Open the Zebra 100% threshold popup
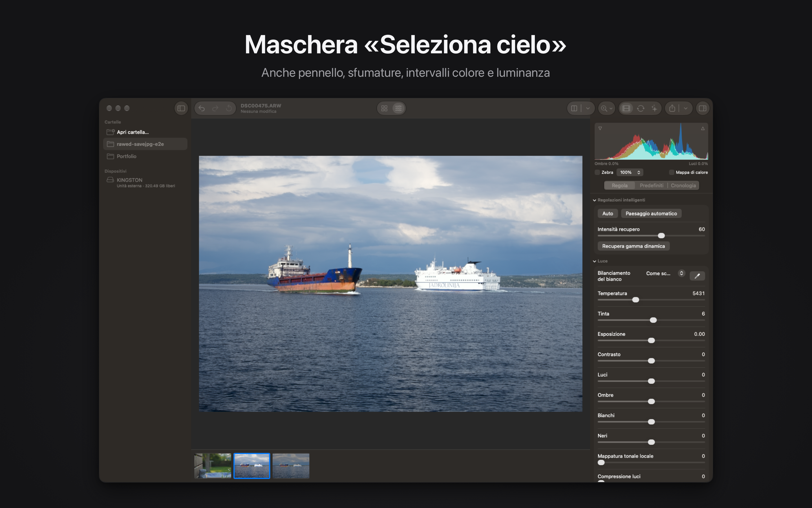Image resolution: width=812 pixels, height=508 pixels. click(630, 172)
